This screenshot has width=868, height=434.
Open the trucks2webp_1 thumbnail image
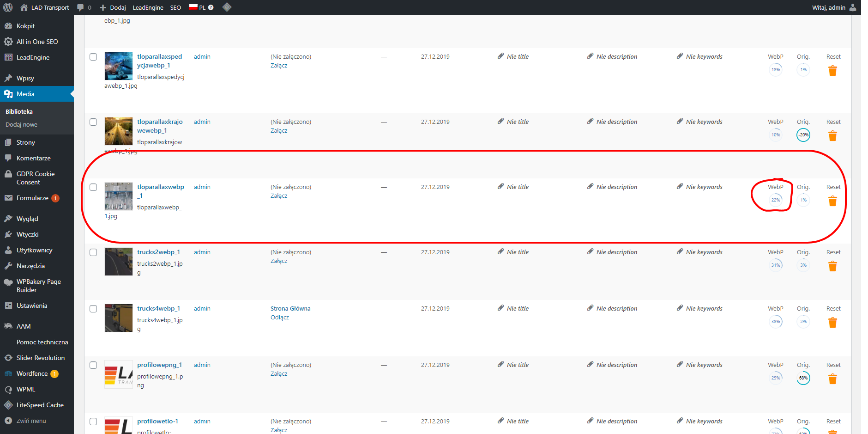(119, 262)
